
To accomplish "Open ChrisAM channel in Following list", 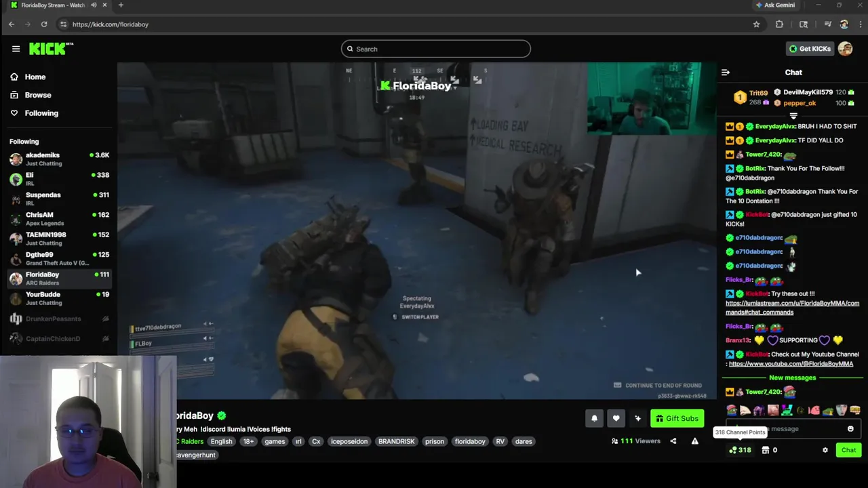I will [x=59, y=219].
